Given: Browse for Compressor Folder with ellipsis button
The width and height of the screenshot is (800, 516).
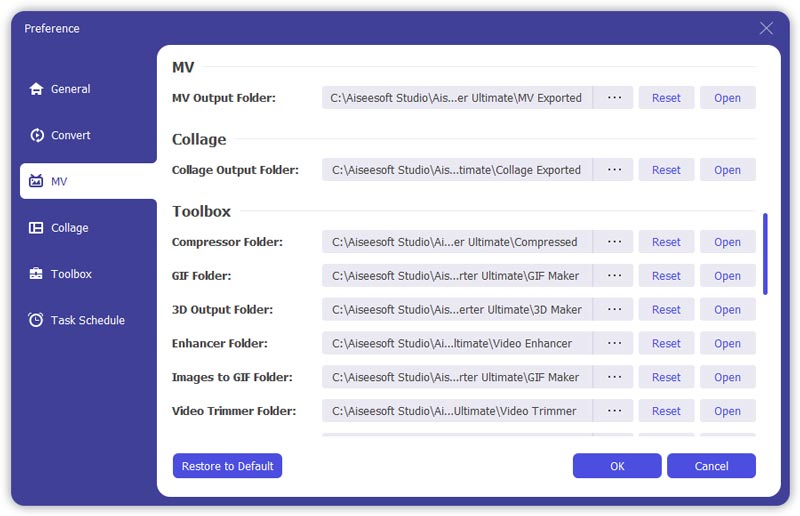Looking at the screenshot, I should pos(614,241).
